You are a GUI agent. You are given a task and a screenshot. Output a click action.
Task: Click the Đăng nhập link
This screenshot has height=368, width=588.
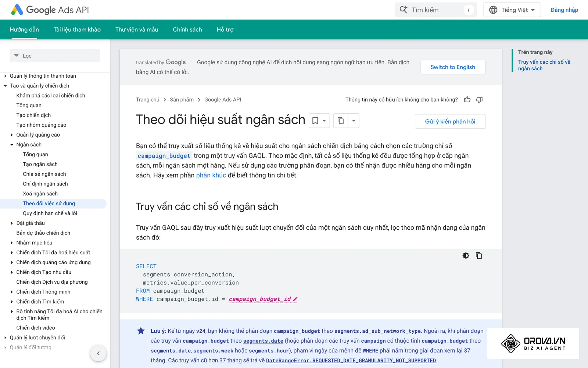point(564,10)
